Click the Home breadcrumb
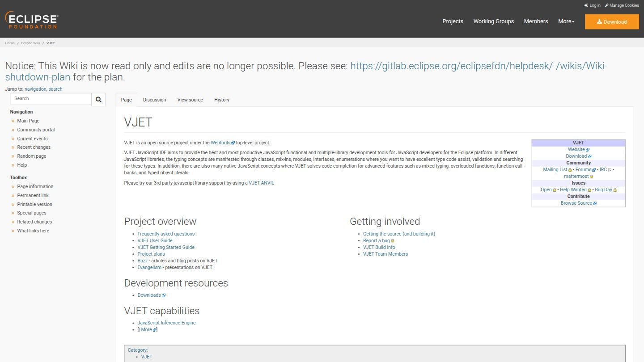 tap(10, 43)
